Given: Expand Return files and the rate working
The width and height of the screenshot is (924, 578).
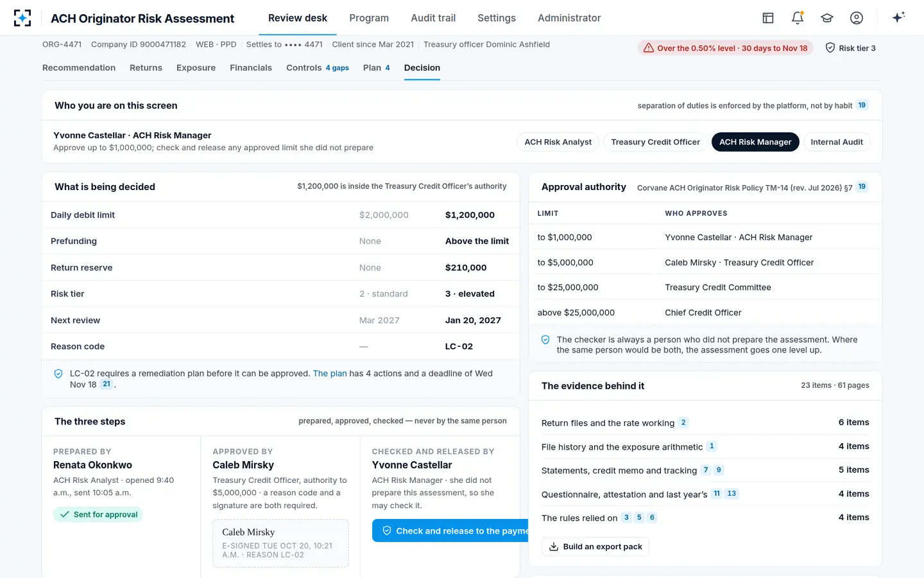Looking at the screenshot, I should coord(705,423).
